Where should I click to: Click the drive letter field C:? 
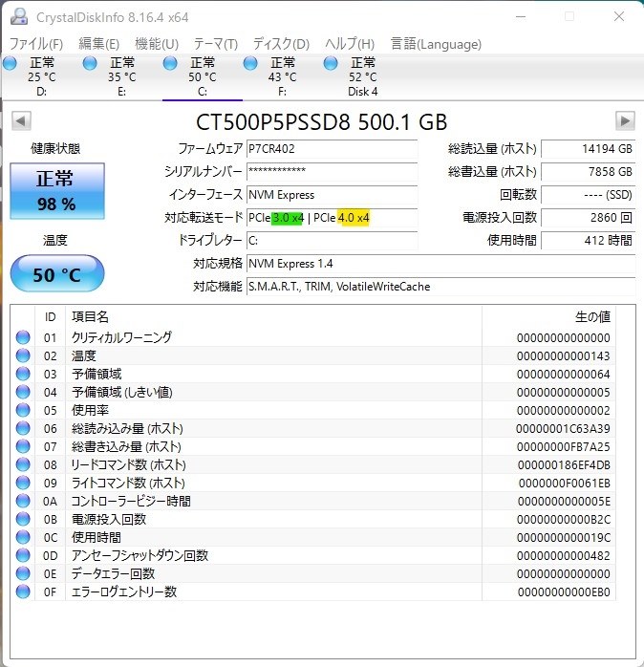[332, 241]
